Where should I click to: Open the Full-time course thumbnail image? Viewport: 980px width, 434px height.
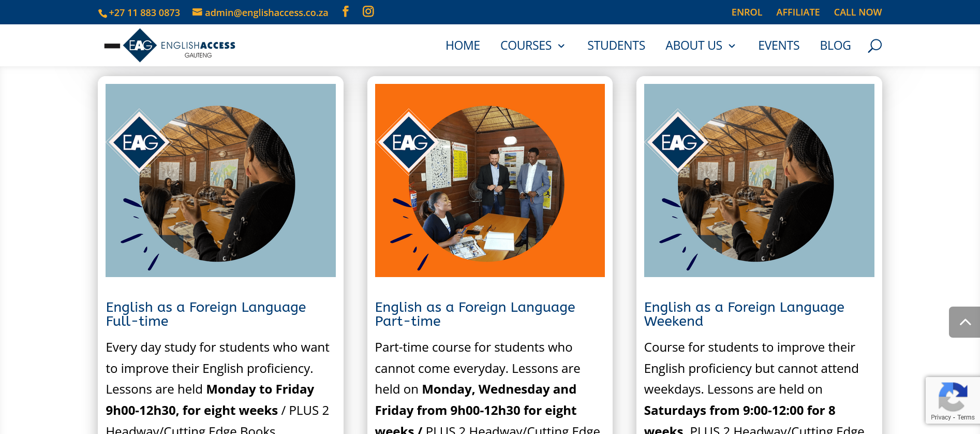click(220, 180)
